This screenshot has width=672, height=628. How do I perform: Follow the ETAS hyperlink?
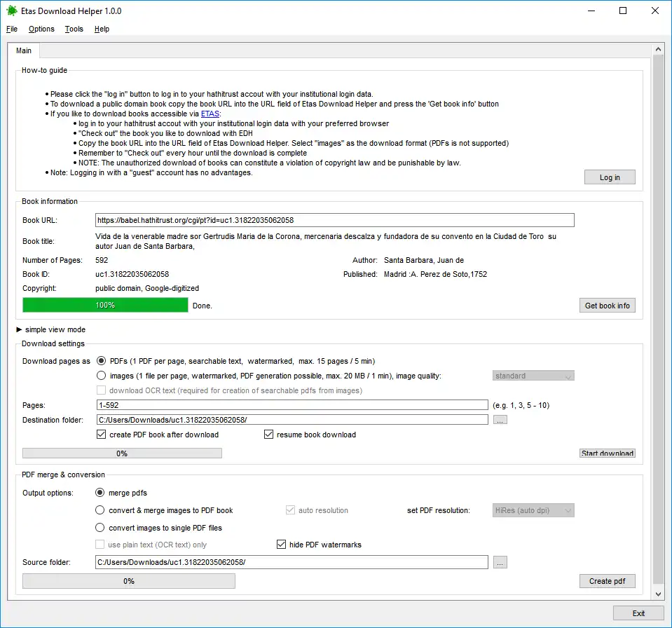(210, 114)
